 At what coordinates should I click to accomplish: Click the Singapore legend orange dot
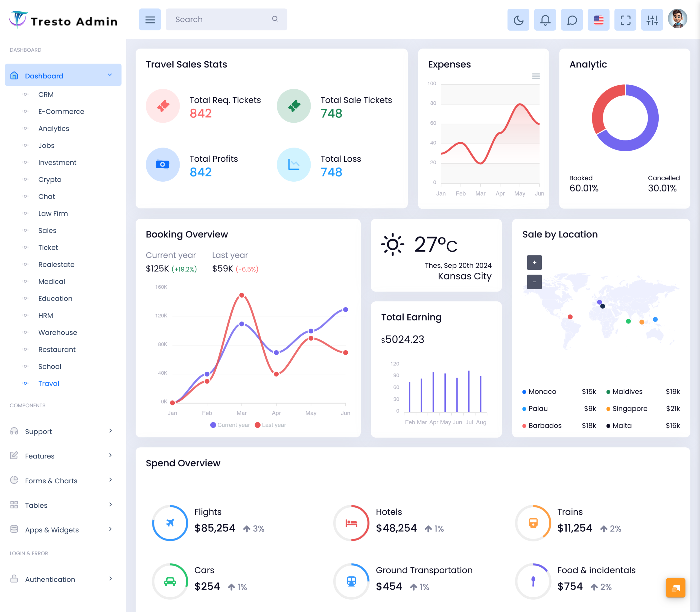click(608, 409)
